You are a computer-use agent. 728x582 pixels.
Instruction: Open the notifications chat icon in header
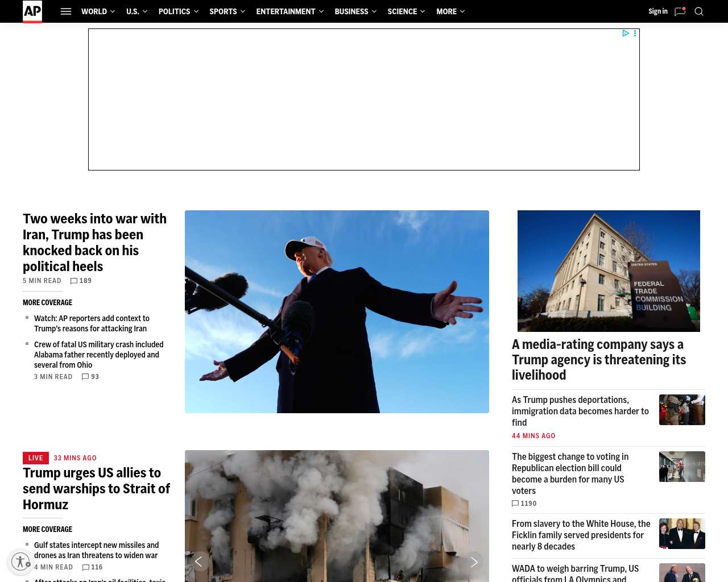[x=680, y=11]
